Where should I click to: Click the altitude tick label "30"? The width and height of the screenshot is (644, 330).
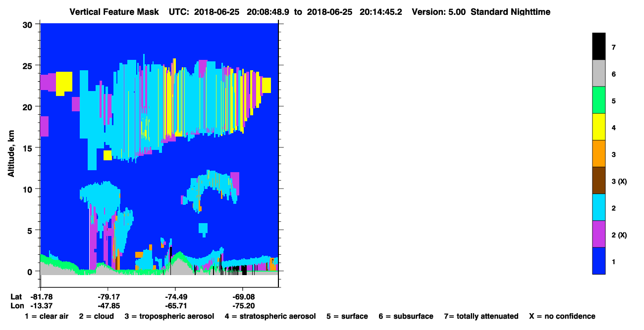point(29,24)
